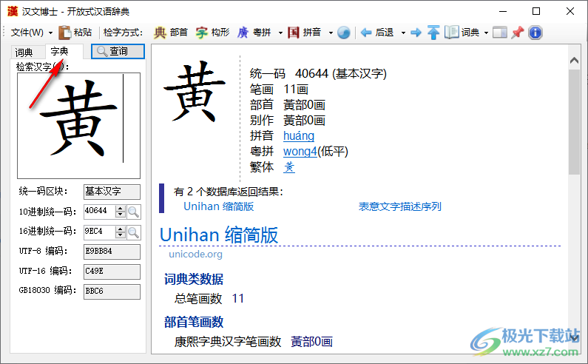
Task: Jump to top with up-arrow icon
Action: pyautogui.click(x=433, y=33)
